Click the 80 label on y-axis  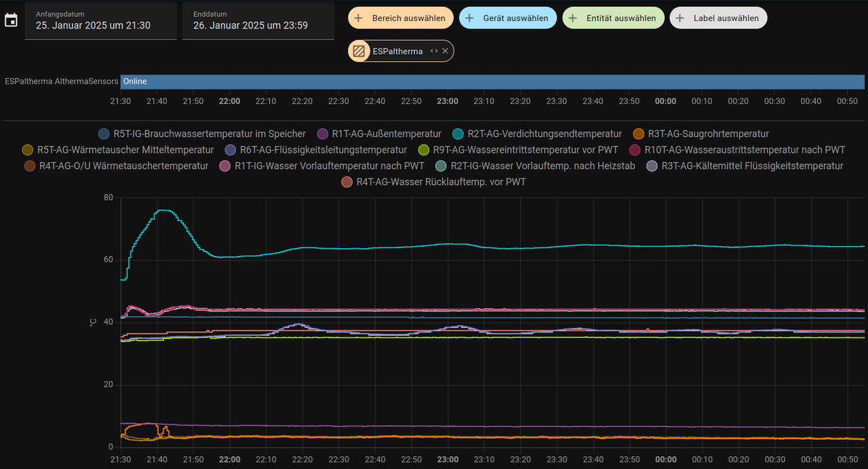pyautogui.click(x=108, y=198)
